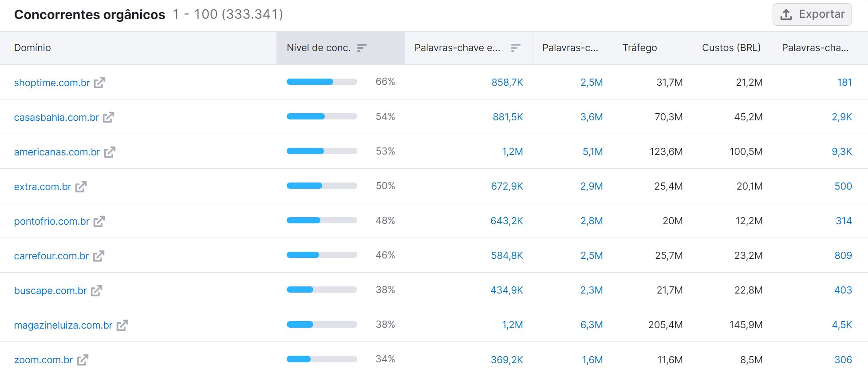Open zoom.com.br external link icon
868x373 pixels.
[83, 360]
